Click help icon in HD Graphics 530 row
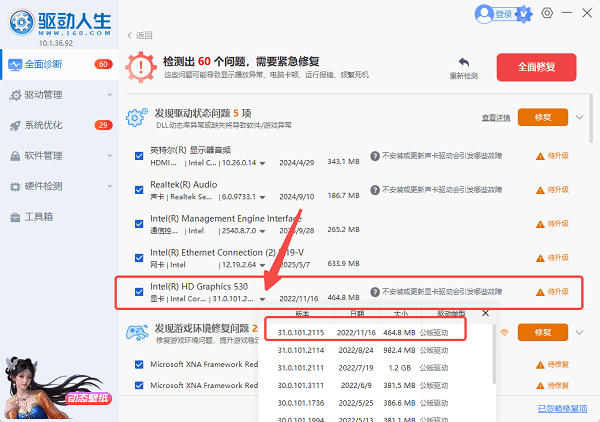Screen dimensions: 600x422 pos(375,292)
